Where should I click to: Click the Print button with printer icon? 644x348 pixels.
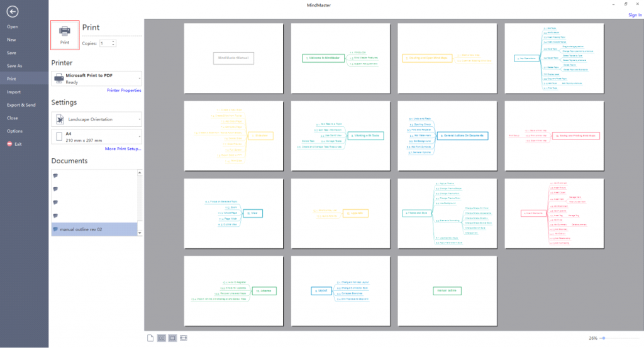point(65,35)
